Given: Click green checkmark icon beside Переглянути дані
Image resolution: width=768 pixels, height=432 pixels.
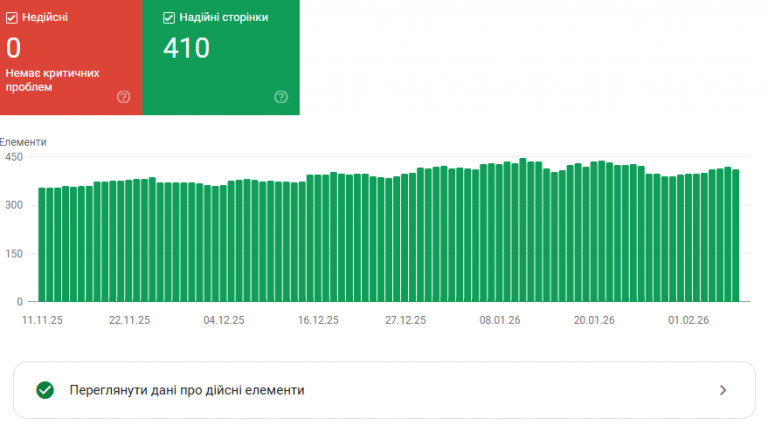Looking at the screenshot, I should (45, 390).
